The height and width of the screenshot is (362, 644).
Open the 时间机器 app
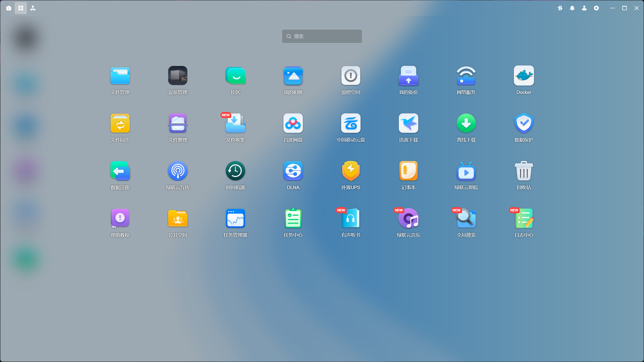point(235,171)
